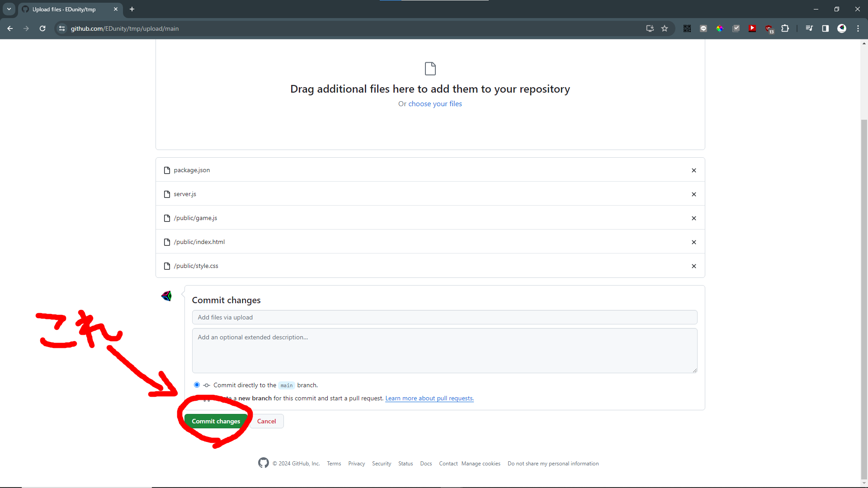868x488 pixels.
Task: Remove /public/style.css via its X icon
Action: pyautogui.click(x=693, y=266)
